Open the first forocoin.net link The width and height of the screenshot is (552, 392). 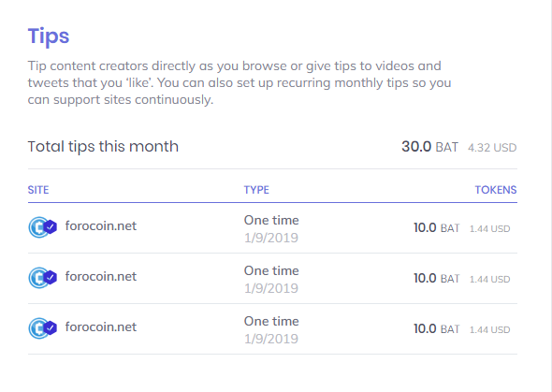pyautogui.click(x=101, y=225)
